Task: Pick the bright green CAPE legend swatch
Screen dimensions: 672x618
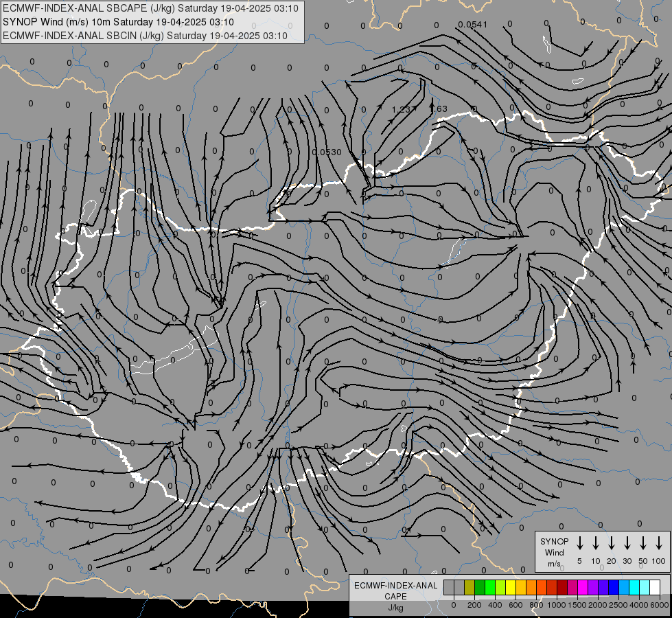Action: (490, 587)
